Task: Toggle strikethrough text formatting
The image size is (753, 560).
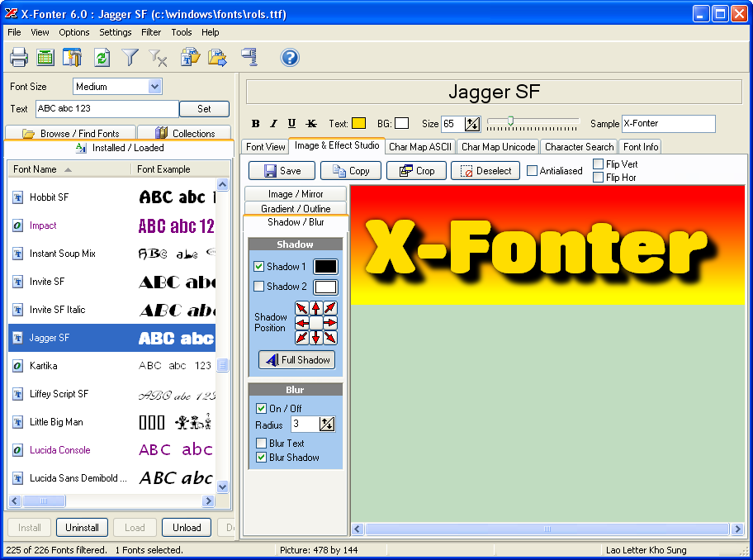Action: coord(311,124)
